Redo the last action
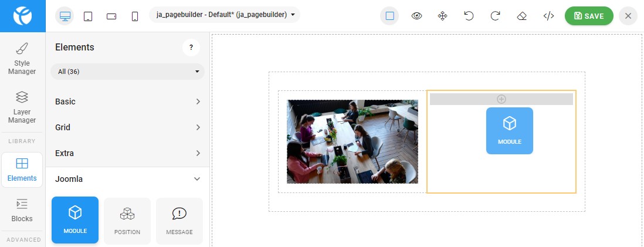Viewport: 644px width, 247px height. pyautogui.click(x=496, y=16)
